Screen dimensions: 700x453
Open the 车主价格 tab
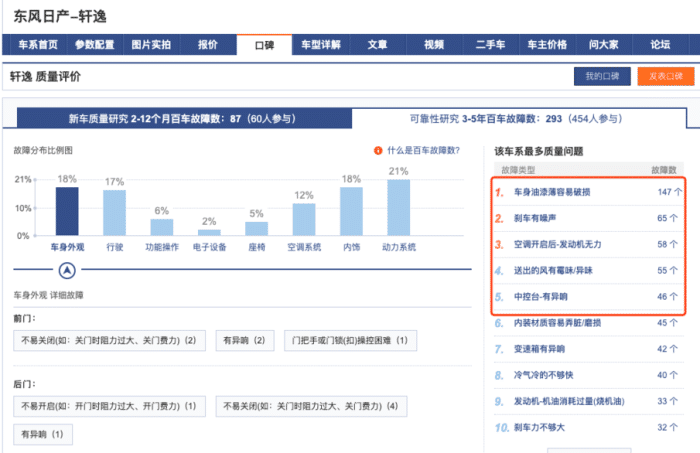click(547, 45)
